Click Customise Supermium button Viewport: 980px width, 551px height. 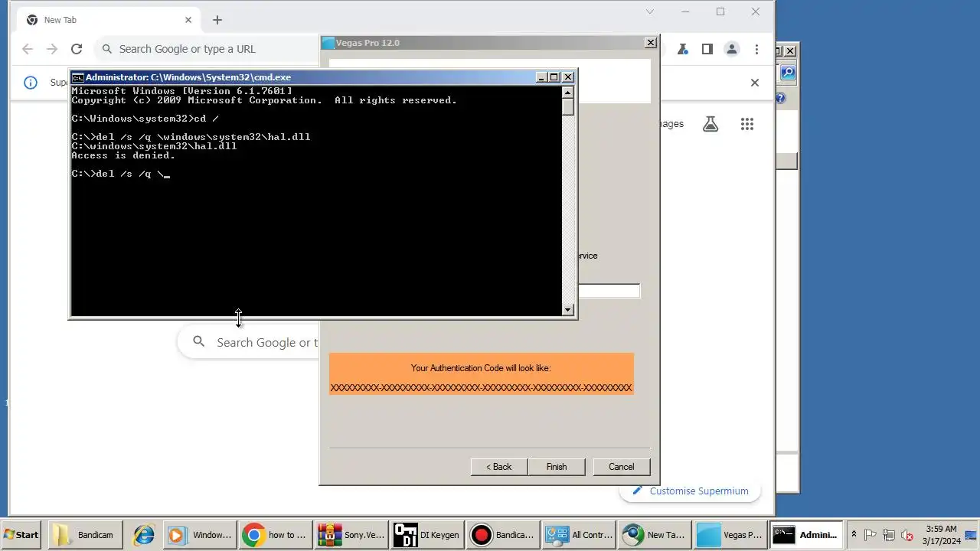[x=690, y=491]
